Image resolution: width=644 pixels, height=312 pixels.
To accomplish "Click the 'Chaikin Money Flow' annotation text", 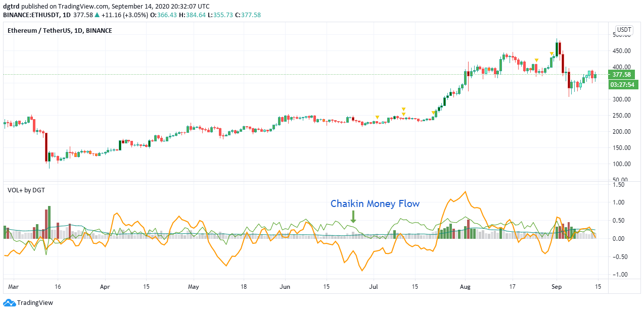I will pyautogui.click(x=375, y=203).
